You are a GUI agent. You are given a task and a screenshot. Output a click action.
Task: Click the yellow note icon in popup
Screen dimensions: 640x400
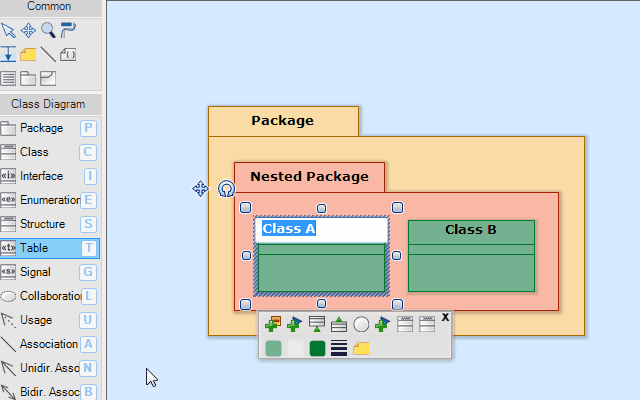coord(361,349)
